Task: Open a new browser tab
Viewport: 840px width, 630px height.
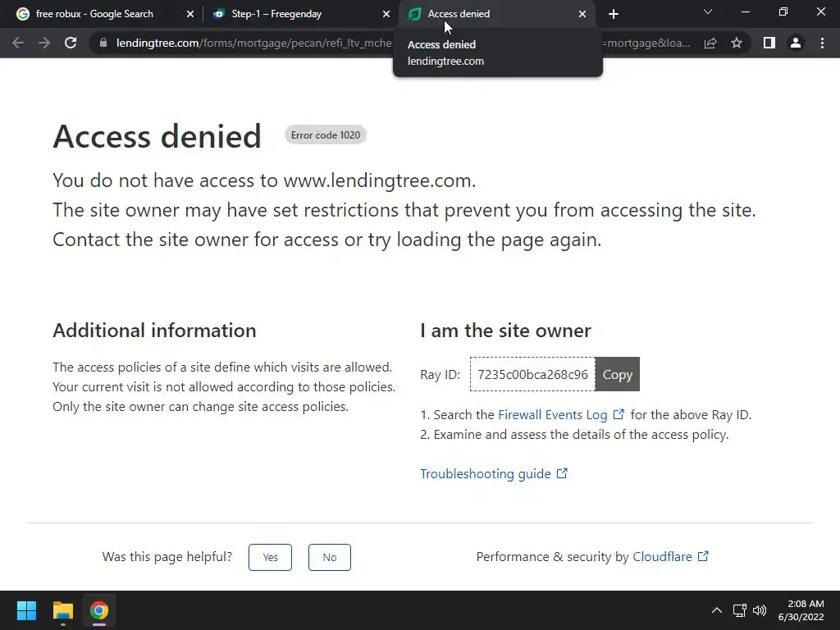Action: 614,14
